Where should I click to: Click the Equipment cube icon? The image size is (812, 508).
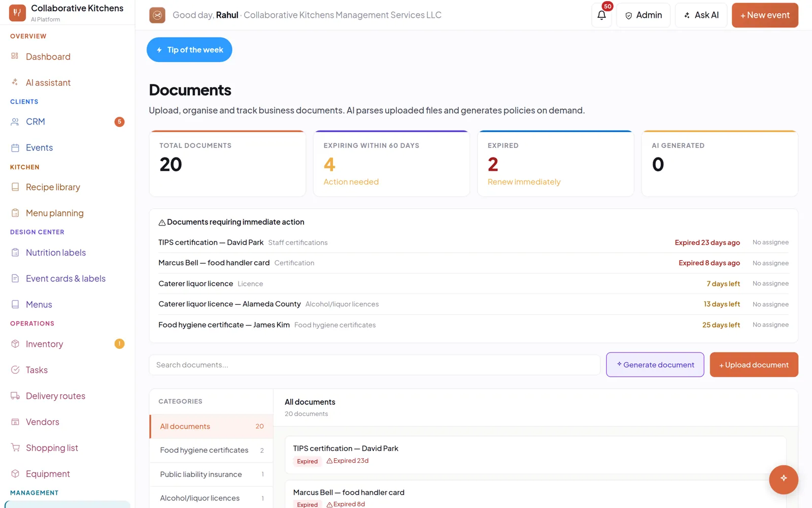click(15, 473)
